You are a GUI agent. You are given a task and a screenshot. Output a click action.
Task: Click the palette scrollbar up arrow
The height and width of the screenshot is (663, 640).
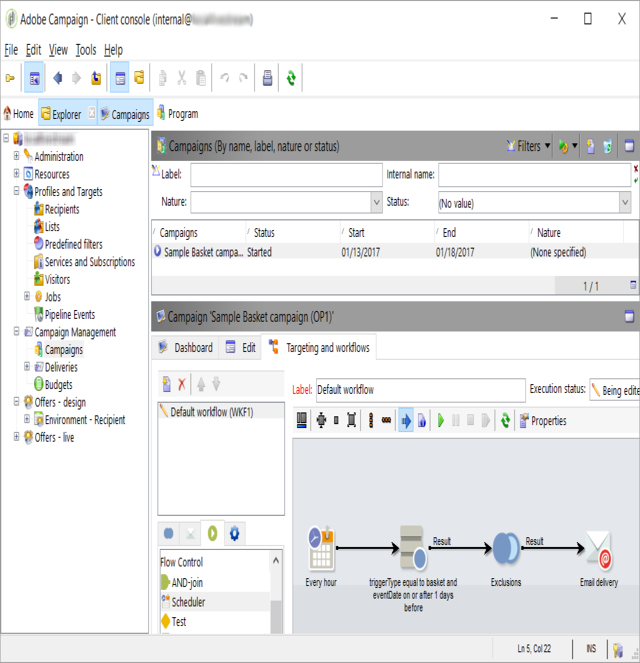tap(276, 561)
